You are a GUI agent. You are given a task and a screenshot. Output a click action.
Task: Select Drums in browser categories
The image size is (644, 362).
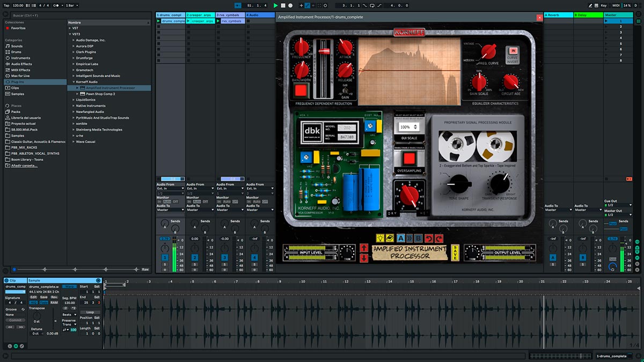[17, 52]
